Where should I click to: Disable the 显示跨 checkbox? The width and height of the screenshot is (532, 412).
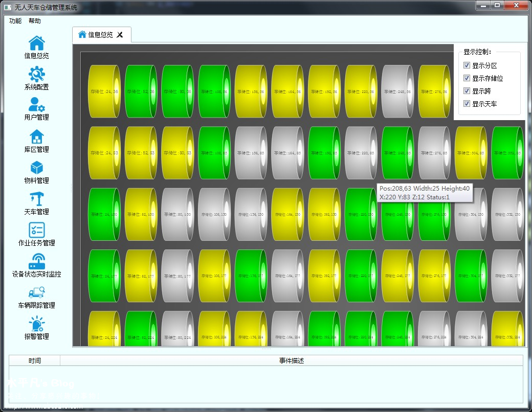pyautogui.click(x=467, y=91)
